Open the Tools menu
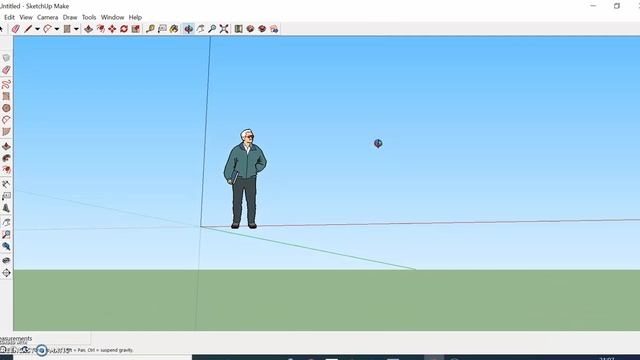 [x=89, y=17]
